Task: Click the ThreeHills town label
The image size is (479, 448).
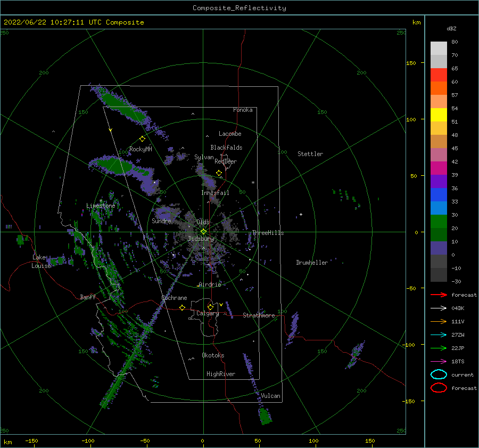Action: coord(268,233)
